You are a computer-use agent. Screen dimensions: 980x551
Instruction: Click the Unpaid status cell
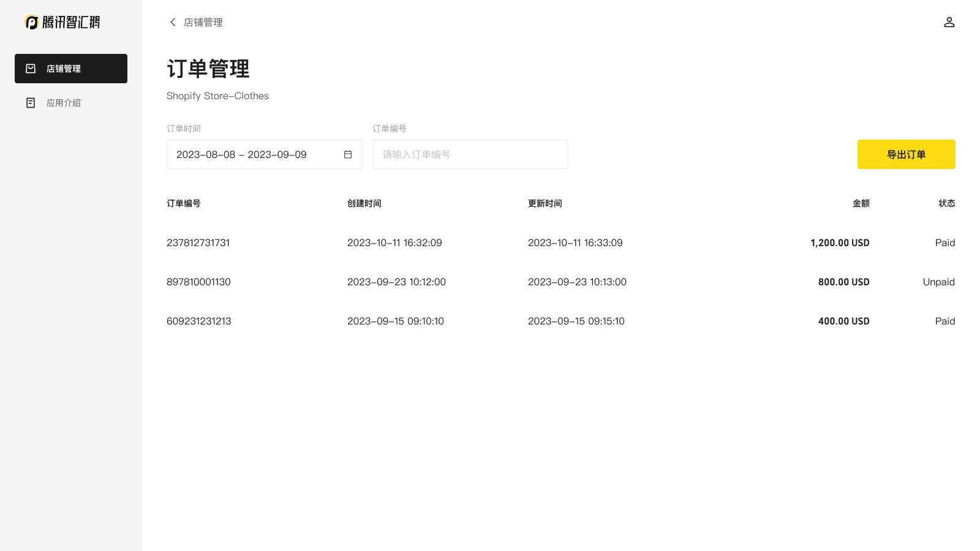pyautogui.click(x=939, y=282)
